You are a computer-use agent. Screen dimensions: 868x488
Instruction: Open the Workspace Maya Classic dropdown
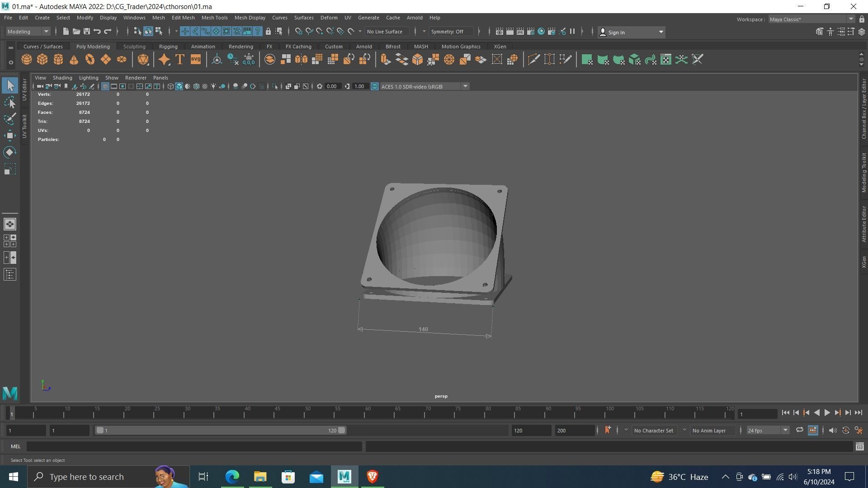tap(811, 19)
